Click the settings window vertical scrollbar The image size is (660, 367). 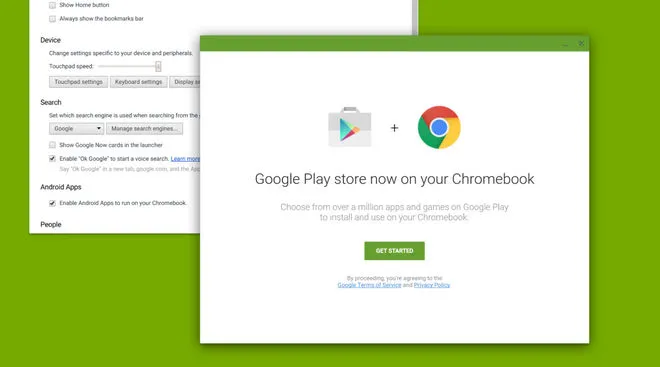click(x=415, y=18)
